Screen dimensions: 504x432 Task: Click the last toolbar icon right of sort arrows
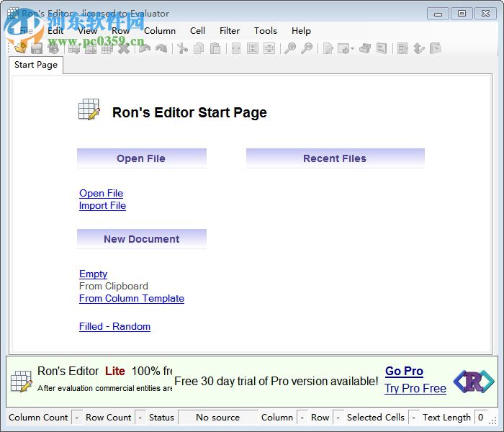[x=435, y=48]
